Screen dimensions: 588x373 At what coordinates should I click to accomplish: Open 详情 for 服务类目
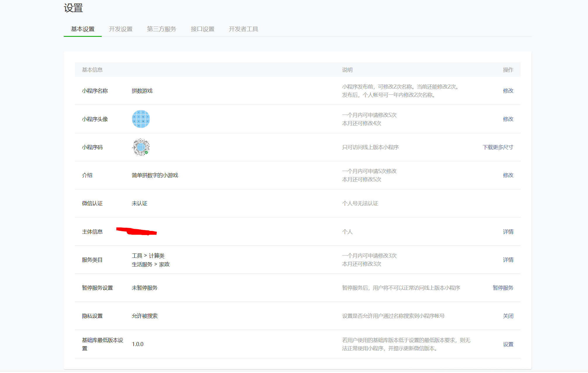(508, 260)
